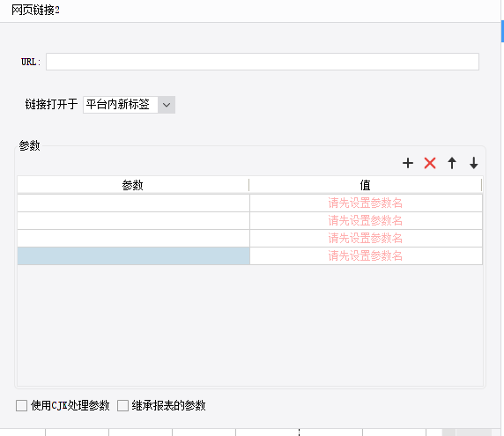This screenshot has width=504, height=436.
Task: Click the 值 column header
Action: pyautogui.click(x=365, y=185)
